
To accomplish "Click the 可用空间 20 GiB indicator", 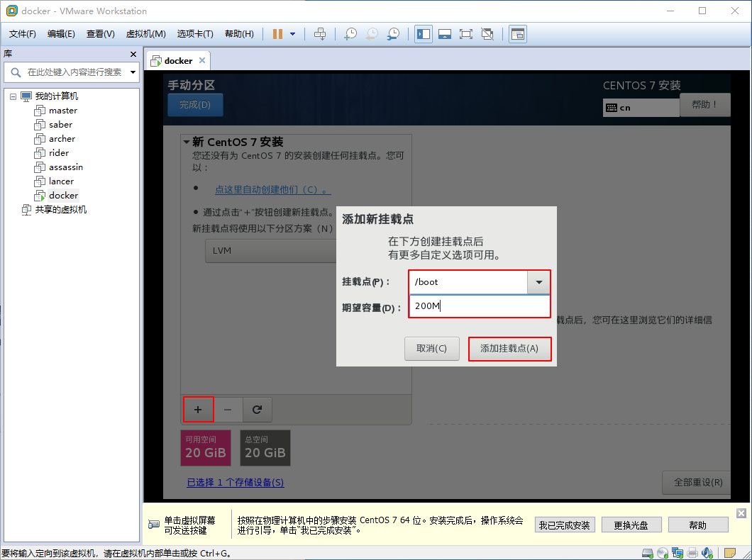I will click(206, 447).
